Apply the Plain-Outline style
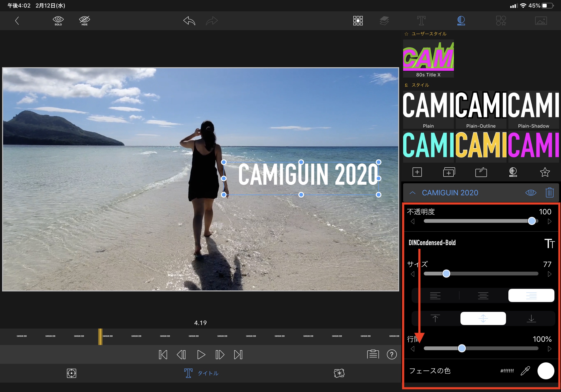This screenshot has width=561, height=392. (481, 110)
